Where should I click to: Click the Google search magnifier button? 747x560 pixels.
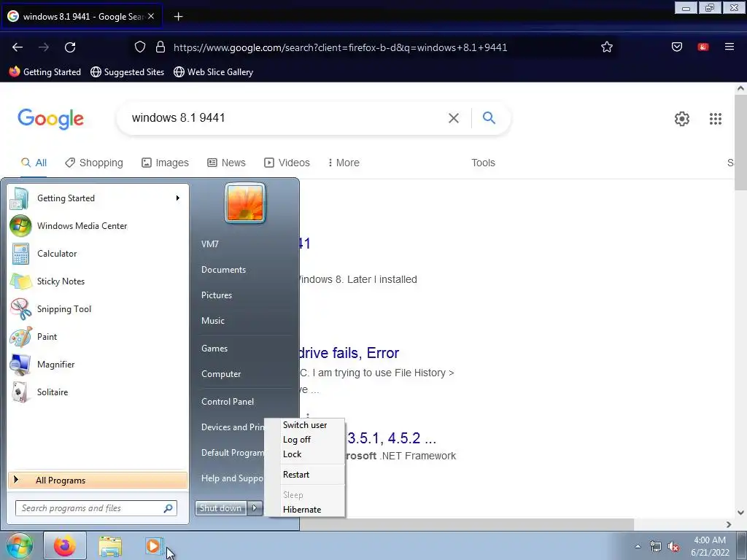(489, 117)
